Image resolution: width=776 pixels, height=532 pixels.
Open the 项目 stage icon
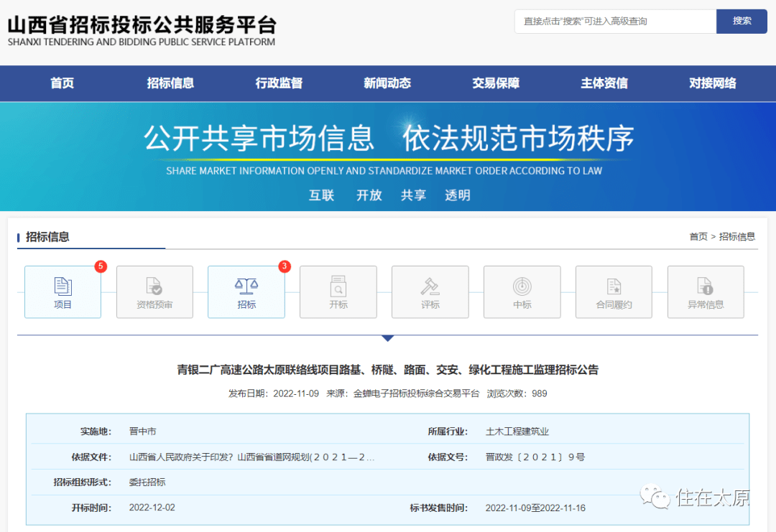click(63, 291)
